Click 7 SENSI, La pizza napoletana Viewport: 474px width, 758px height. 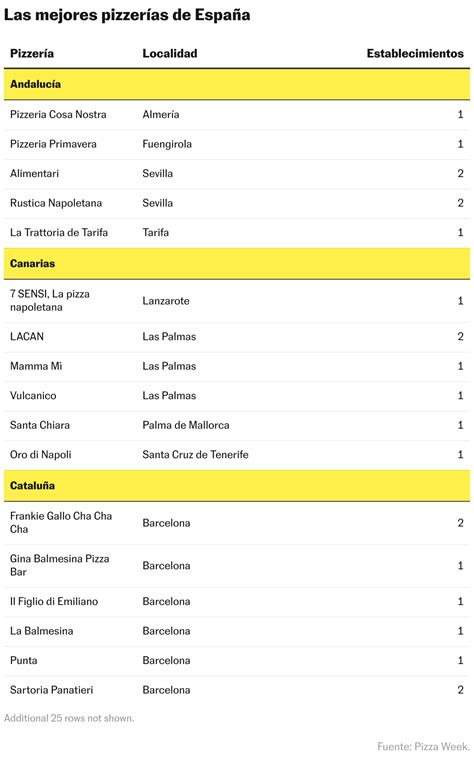coord(50,301)
